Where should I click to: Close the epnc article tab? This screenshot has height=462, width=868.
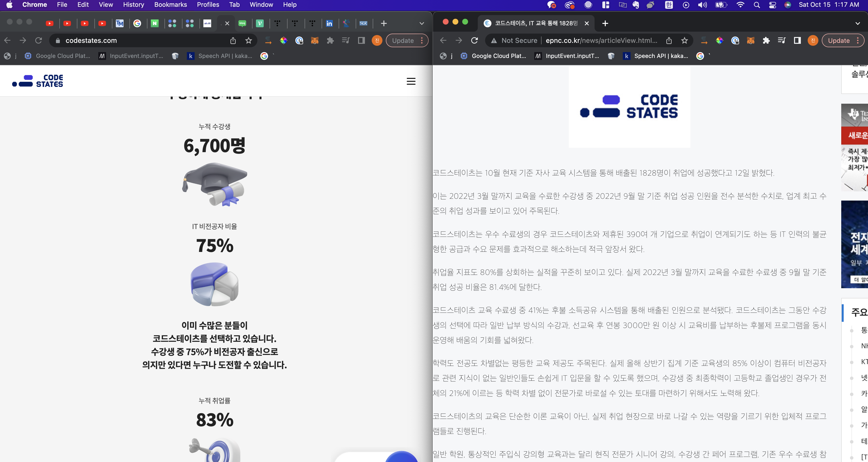587,23
